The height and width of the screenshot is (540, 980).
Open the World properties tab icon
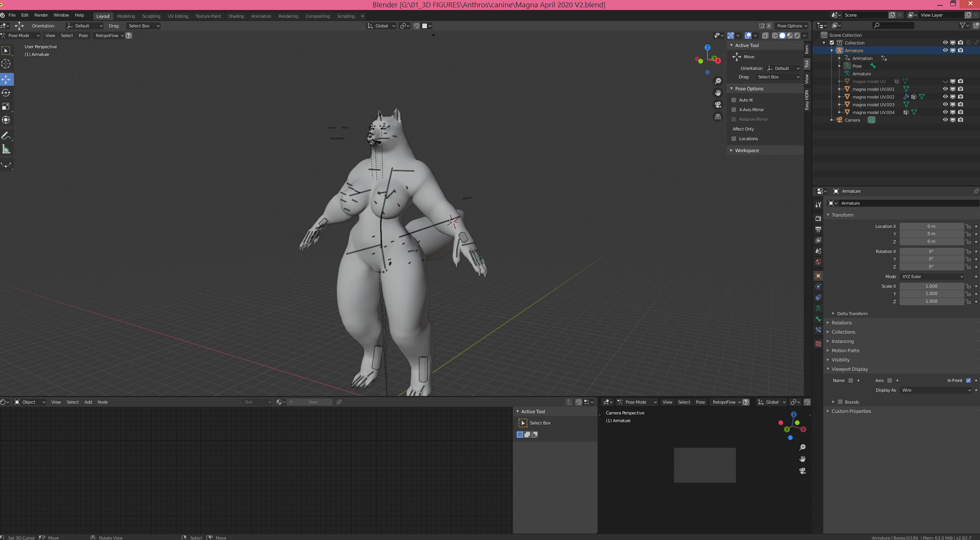point(818,262)
